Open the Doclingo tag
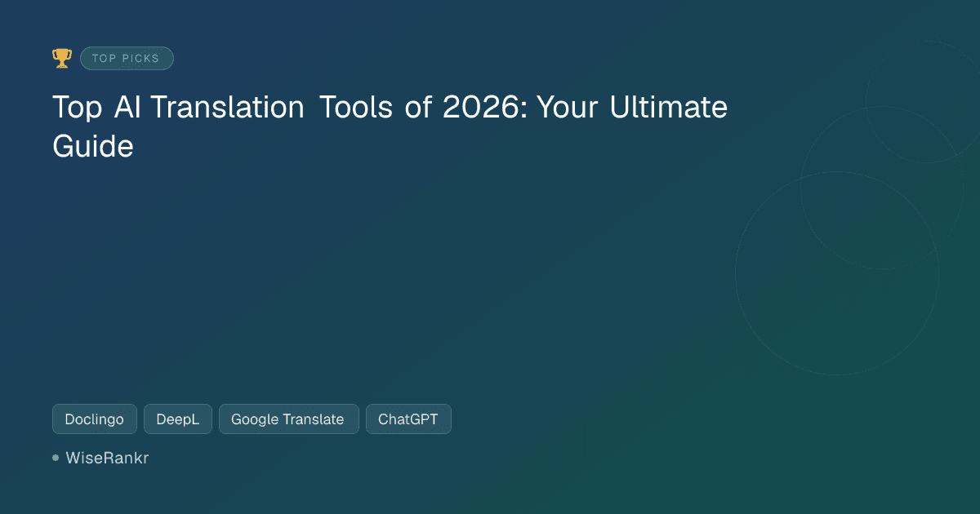The image size is (980, 514). [x=95, y=419]
